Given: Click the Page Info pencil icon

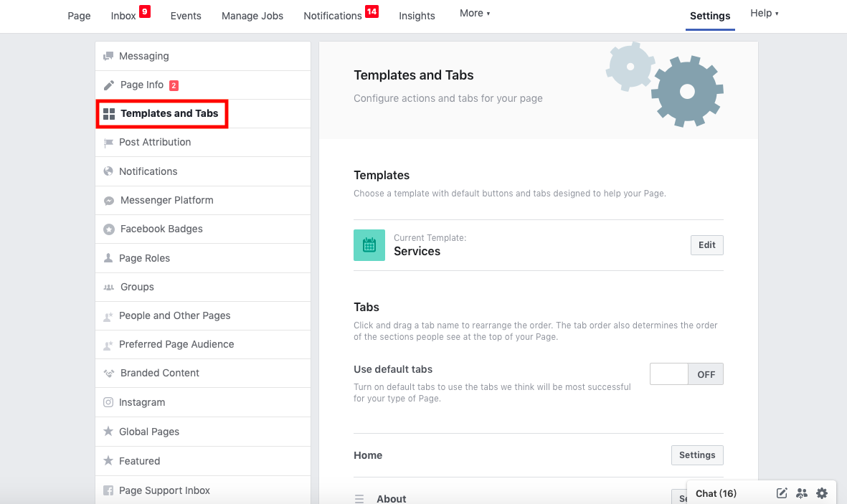Looking at the screenshot, I should (x=108, y=85).
